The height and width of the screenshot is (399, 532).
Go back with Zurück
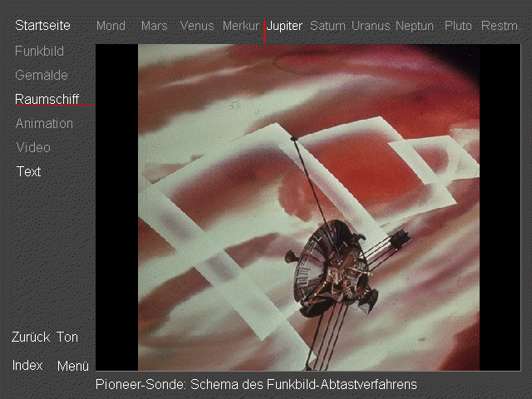(x=31, y=337)
